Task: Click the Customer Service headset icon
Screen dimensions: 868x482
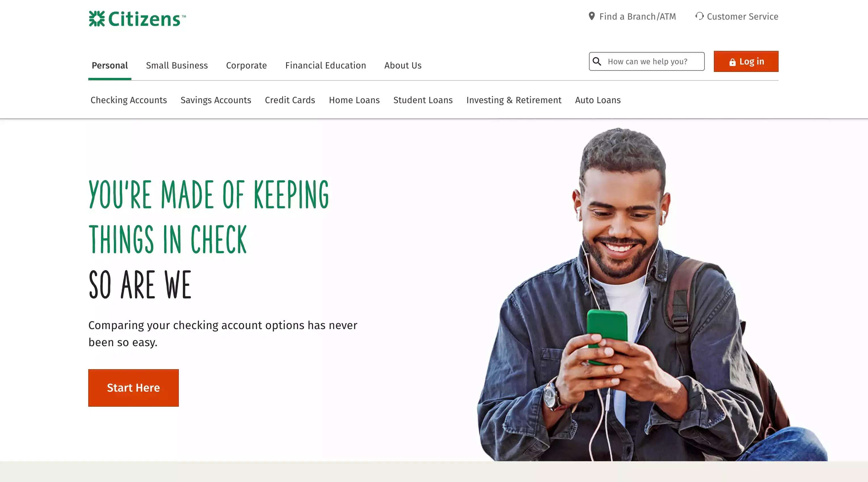Action: point(699,16)
